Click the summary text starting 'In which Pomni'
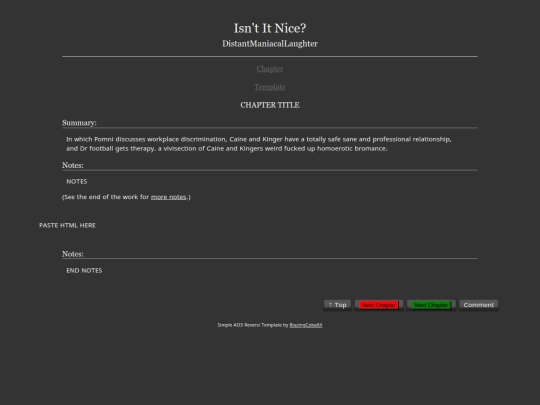The image size is (540, 405). [x=259, y=139]
